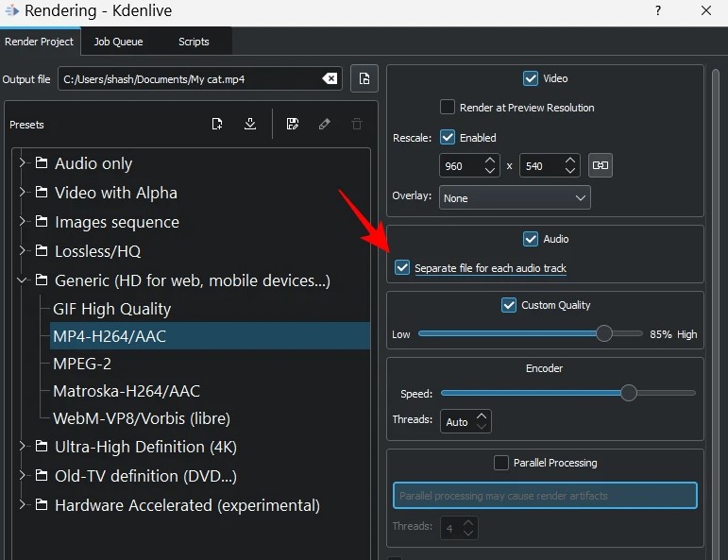Click the Generic folder icon
The width and height of the screenshot is (728, 560).
42,280
